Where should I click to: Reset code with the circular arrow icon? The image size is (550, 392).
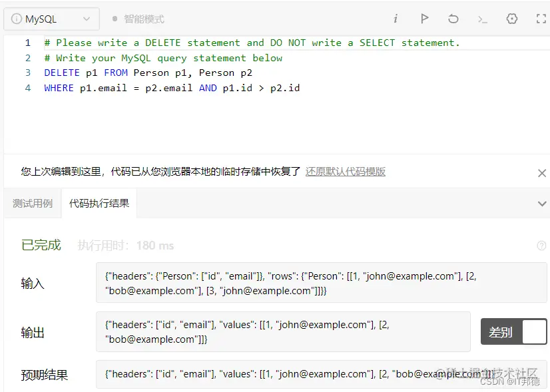pos(453,19)
